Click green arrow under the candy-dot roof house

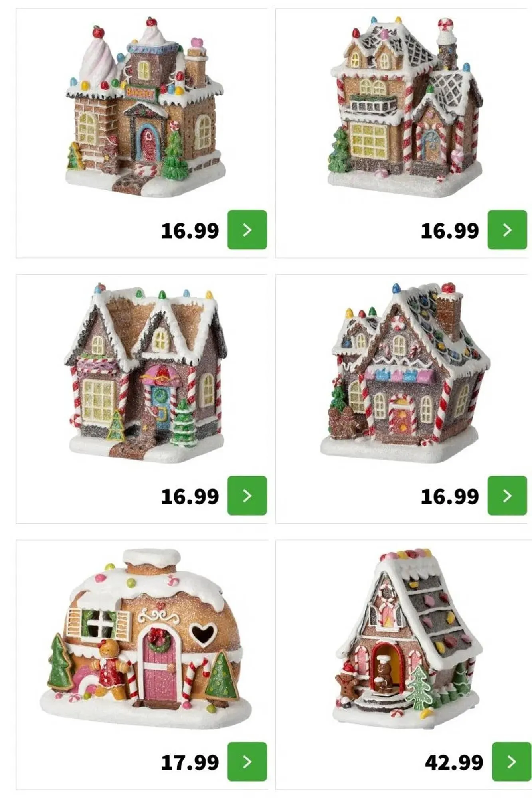tap(507, 496)
